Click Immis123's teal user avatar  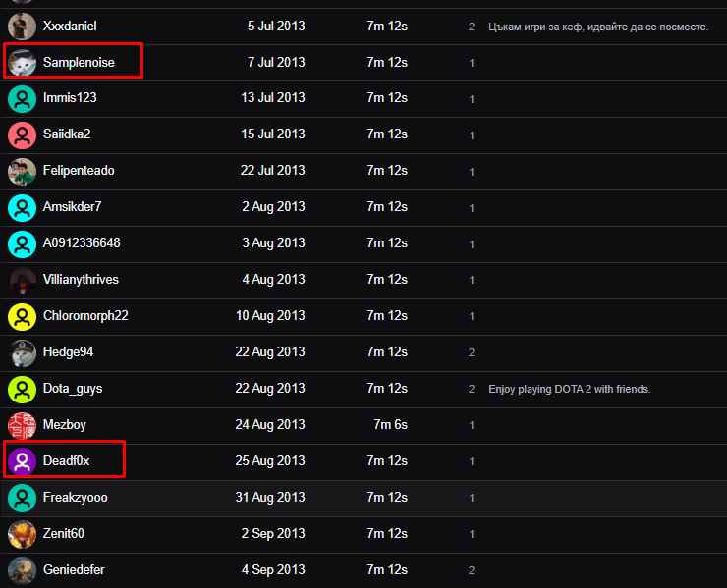point(22,98)
